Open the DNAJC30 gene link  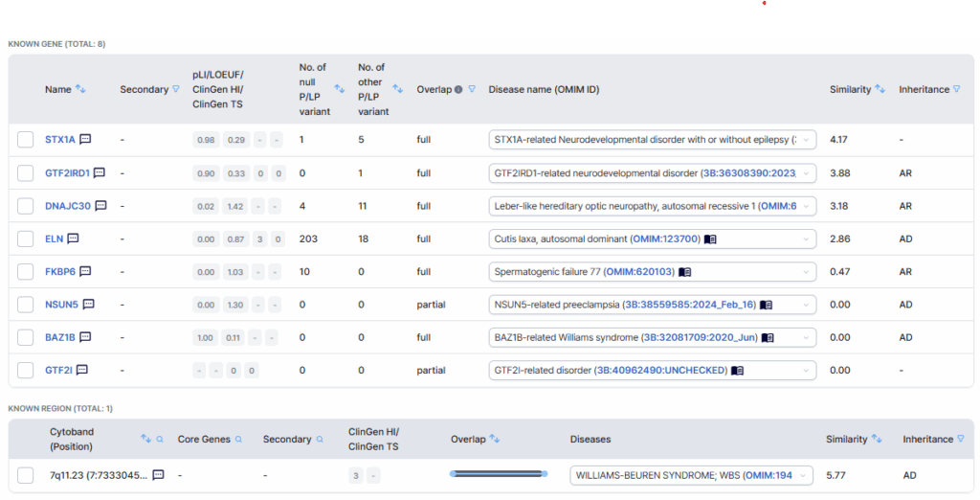[x=67, y=206]
